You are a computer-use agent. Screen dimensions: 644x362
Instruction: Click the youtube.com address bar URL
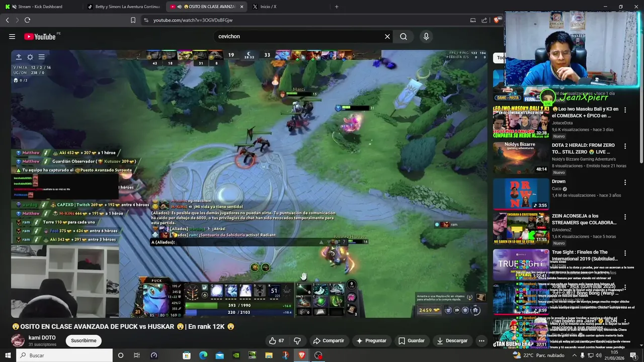[x=193, y=20]
